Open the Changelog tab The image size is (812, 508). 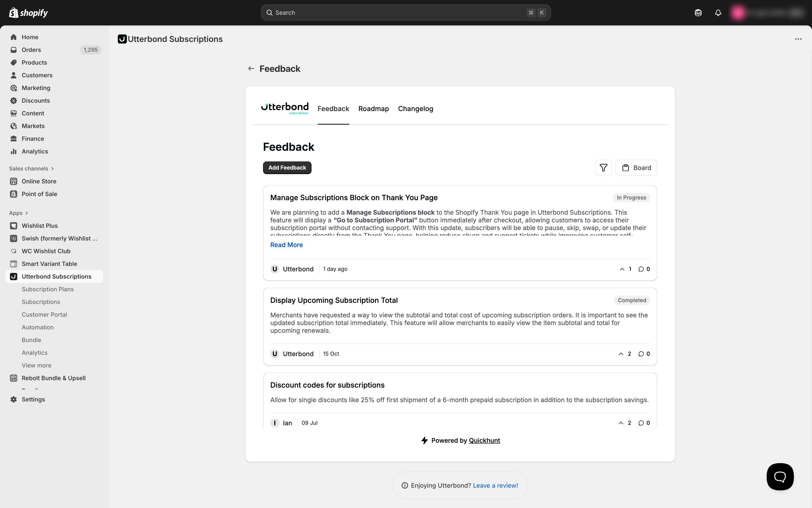pyautogui.click(x=416, y=109)
